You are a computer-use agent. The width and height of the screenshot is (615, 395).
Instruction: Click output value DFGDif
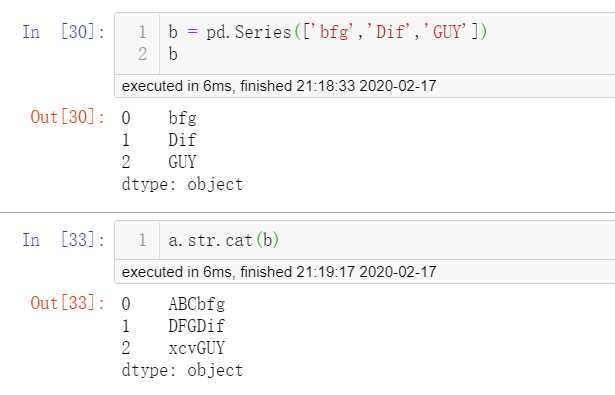coord(197,326)
